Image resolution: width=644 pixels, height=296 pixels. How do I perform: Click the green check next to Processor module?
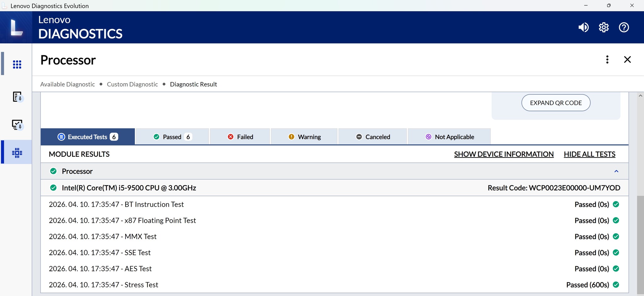pos(53,171)
